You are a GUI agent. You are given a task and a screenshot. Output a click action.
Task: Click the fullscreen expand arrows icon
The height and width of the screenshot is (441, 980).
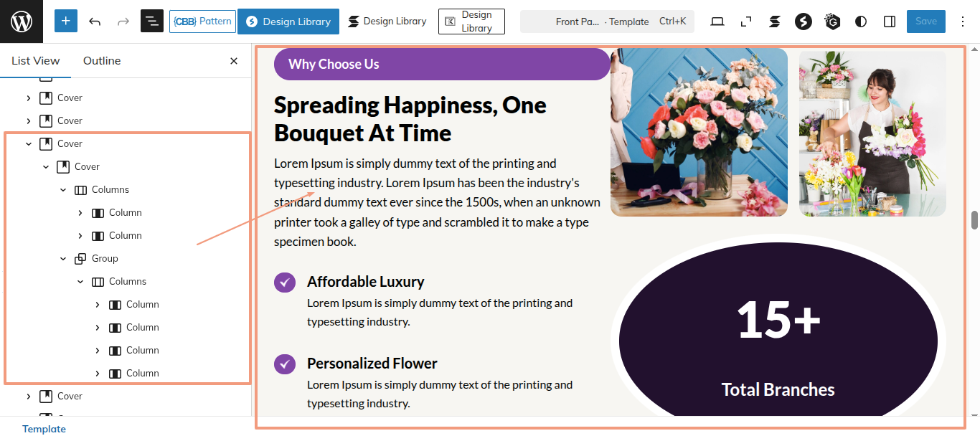[746, 22]
